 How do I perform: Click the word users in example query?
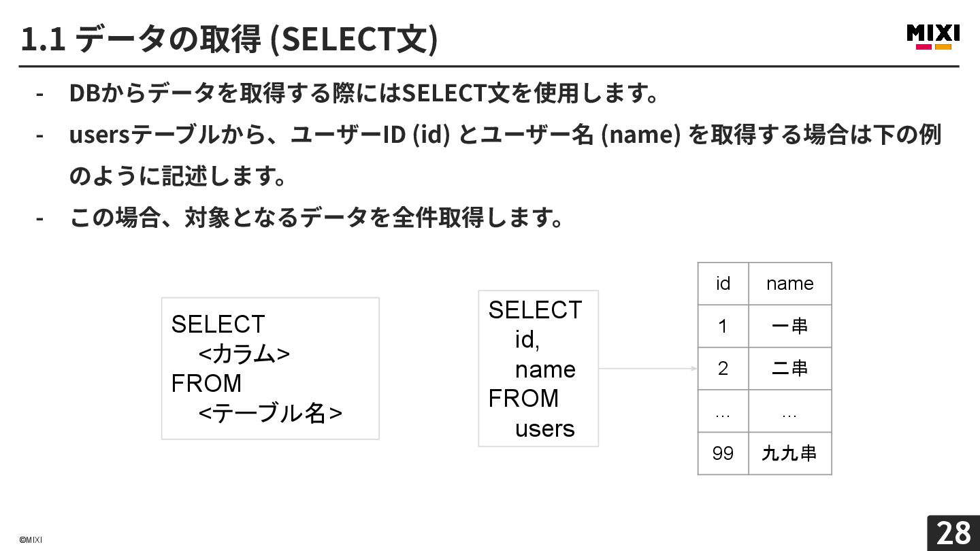(x=544, y=429)
